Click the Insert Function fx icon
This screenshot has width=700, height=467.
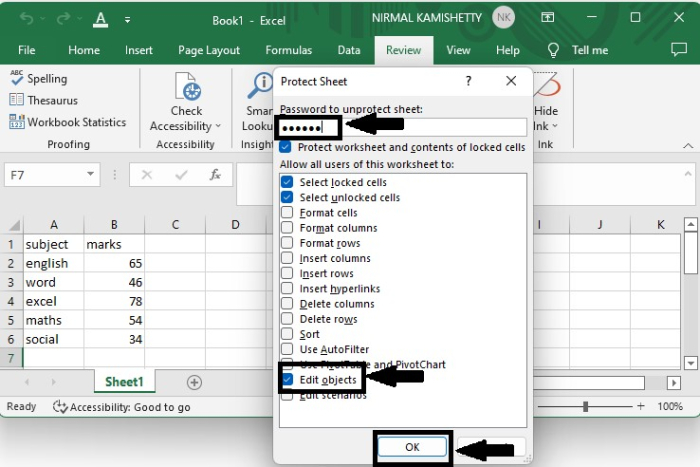215,175
